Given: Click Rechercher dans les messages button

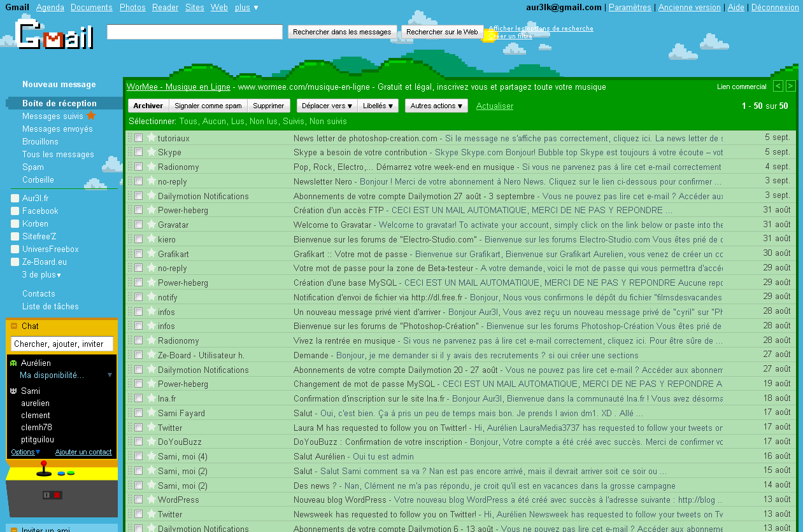Looking at the screenshot, I should [x=342, y=32].
